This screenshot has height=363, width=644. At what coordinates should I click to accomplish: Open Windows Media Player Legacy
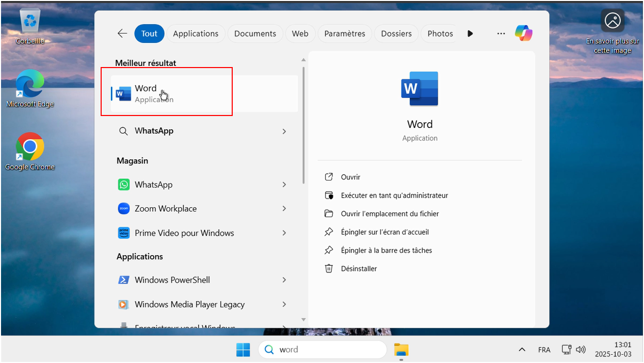point(189,304)
